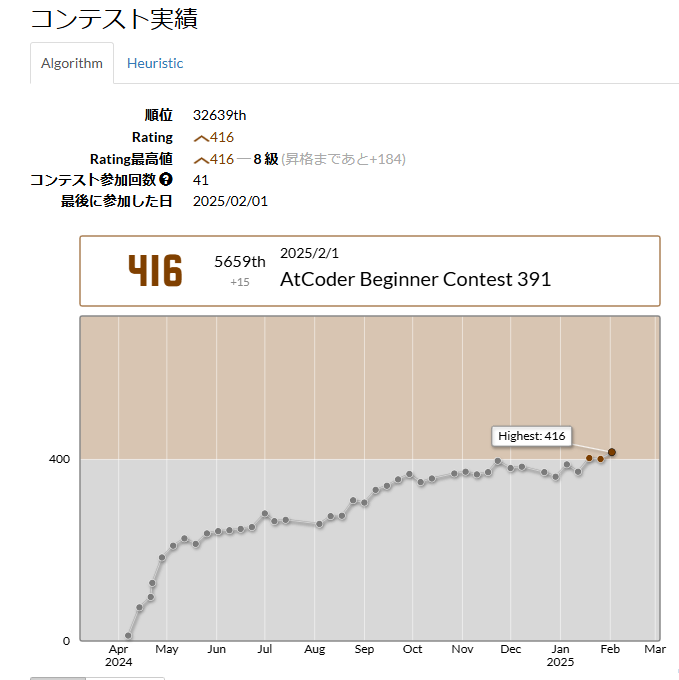Click the last participation date 2025/02/01
Screen dimensions: 679x680
pos(230,201)
